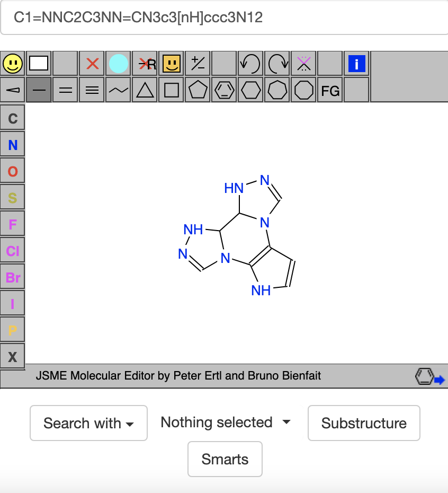The height and width of the screenshot is (493, 448).
Task: Toggle the single bond tool
Action: (39, 91)
